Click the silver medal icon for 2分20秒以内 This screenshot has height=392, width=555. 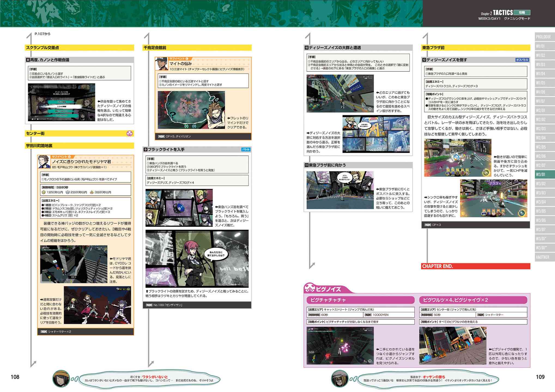point(67,192)
